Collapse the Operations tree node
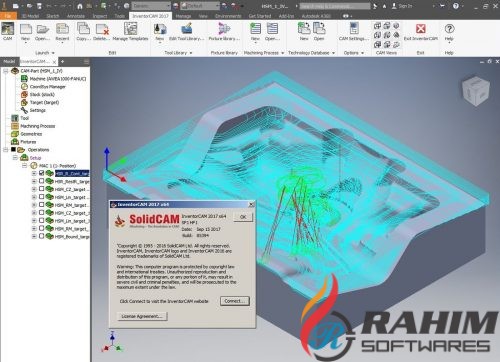500x362 pixels. pos(5,150)
